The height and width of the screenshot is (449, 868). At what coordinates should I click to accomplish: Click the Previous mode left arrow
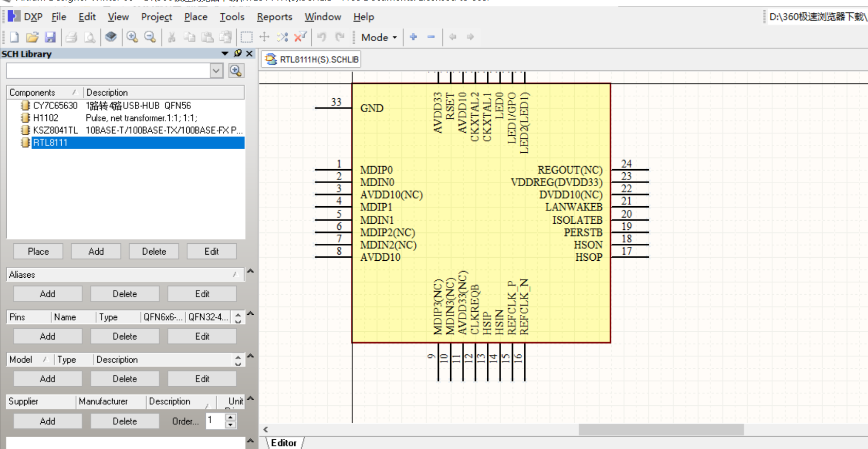(453, 37)
